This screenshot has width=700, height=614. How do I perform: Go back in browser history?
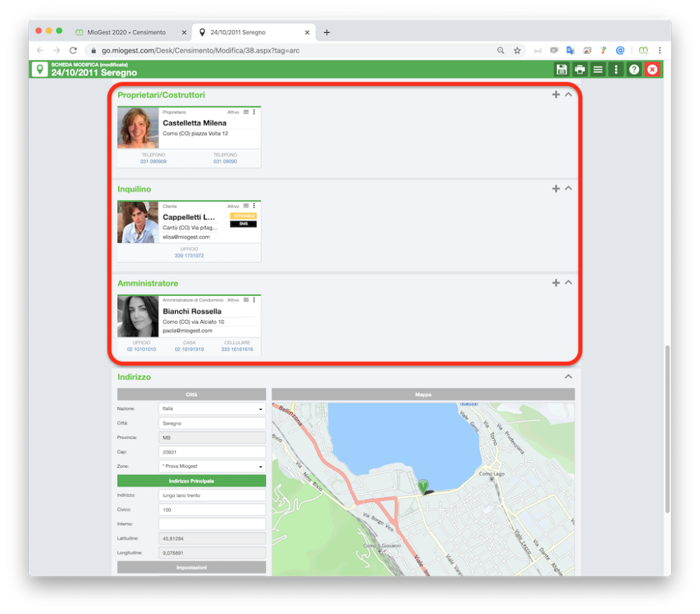(40, 50)
